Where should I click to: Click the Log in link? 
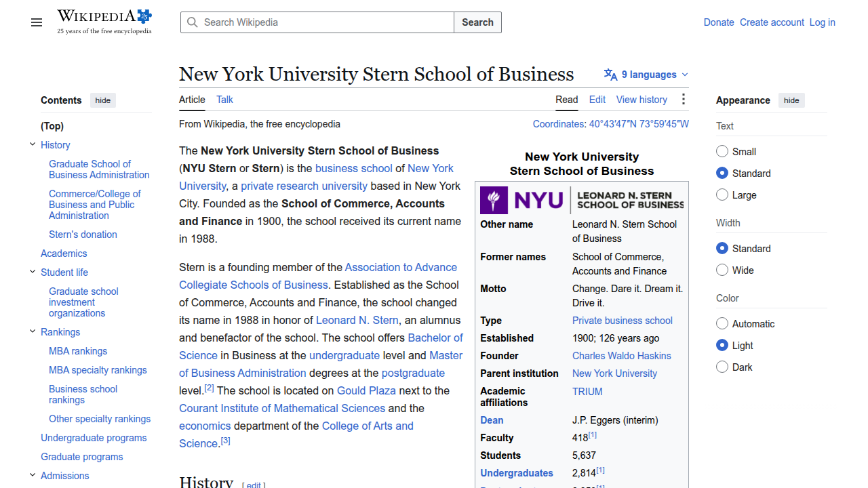(823, 22)
